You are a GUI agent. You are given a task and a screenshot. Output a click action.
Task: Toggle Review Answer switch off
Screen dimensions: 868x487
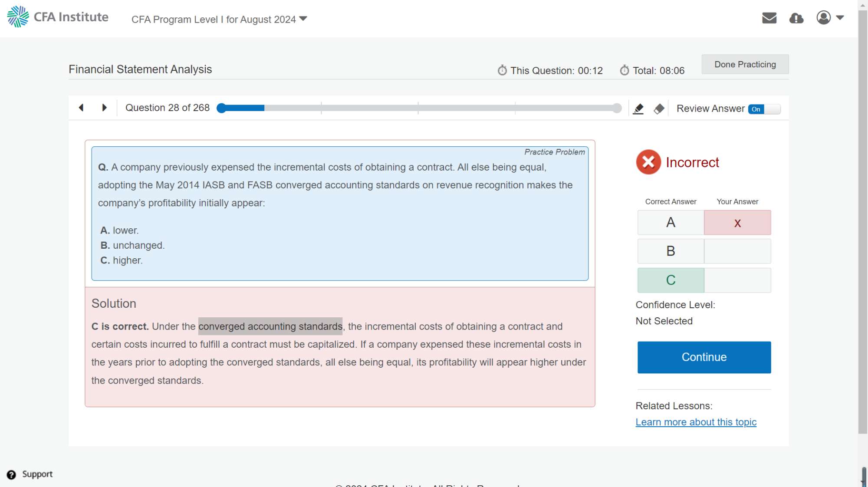click(764, 109)
